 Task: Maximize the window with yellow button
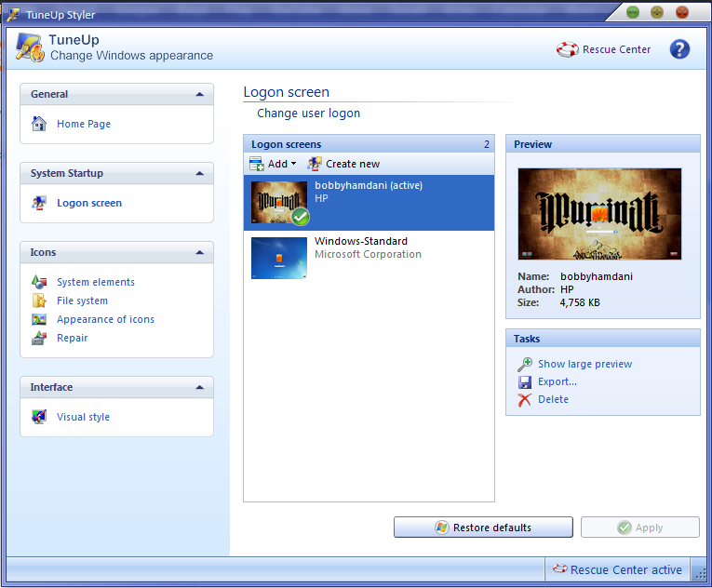657,12
